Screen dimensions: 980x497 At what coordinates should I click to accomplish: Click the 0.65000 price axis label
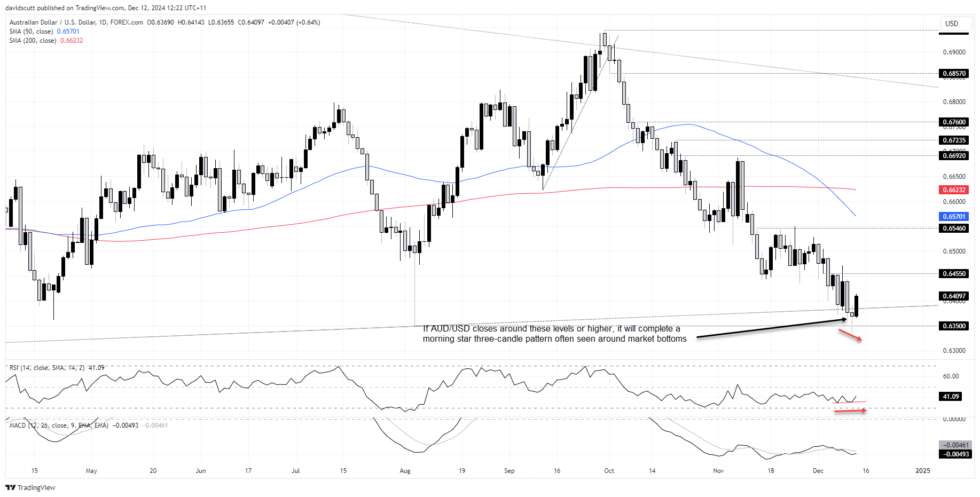click(954, 251)
